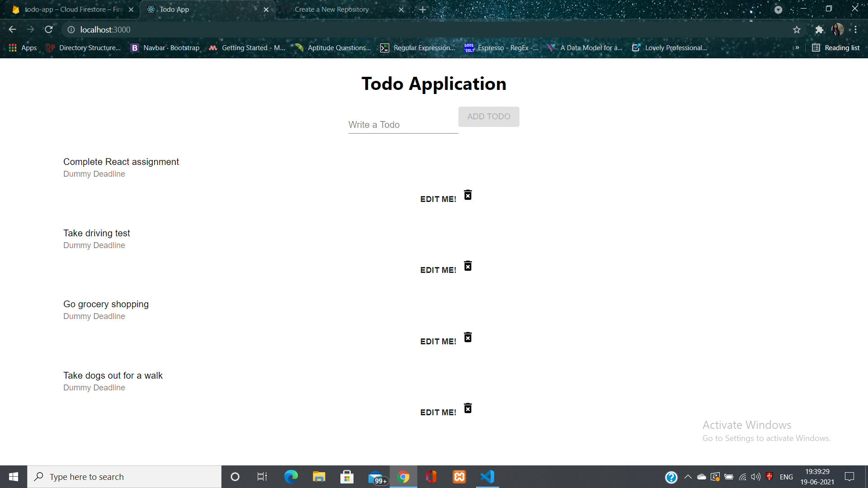This screenshot has height=488, width=868.
Task: Select the Cloud Firestore browser tab
Action: pyautogui.click(x=71, y=9)
